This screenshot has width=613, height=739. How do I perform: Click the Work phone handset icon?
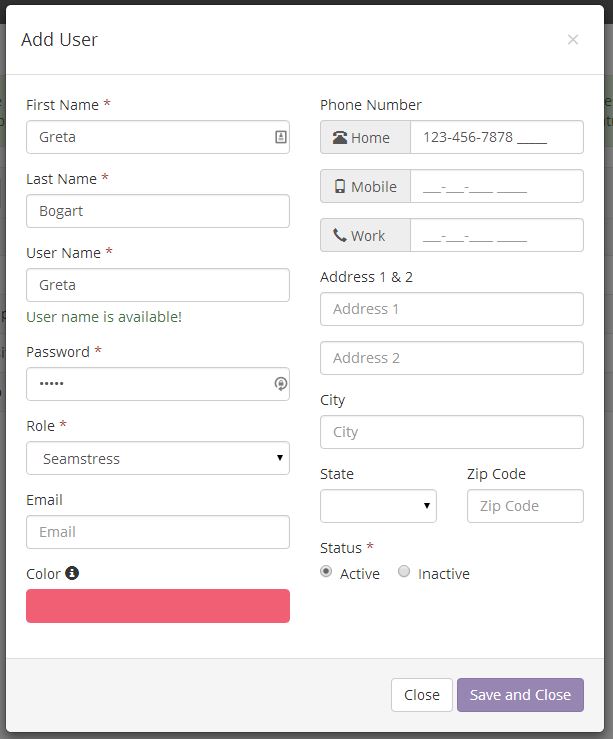coord(340,235)
